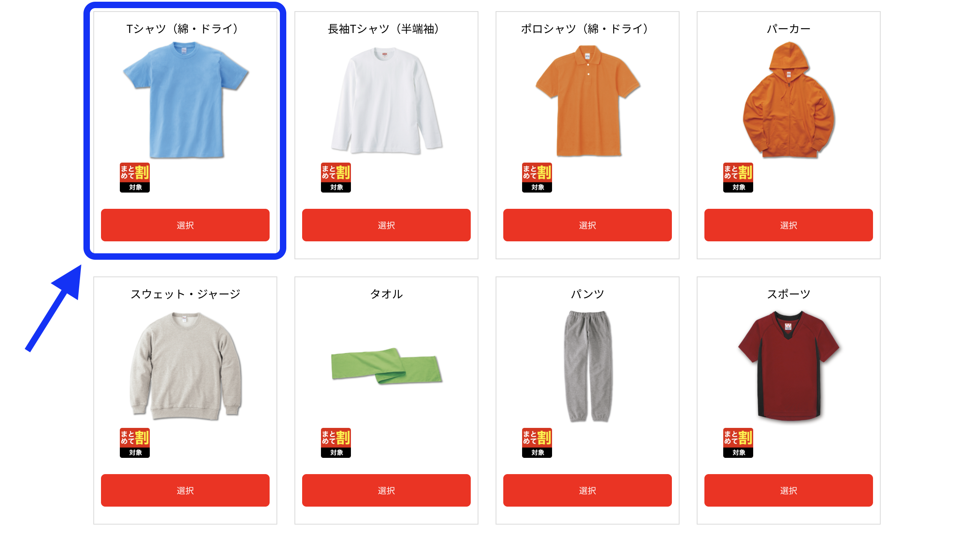Select the ポロシャツ（綿・ドライ） category button
This screenshot has height=540, width=980.
pos(588,225)
